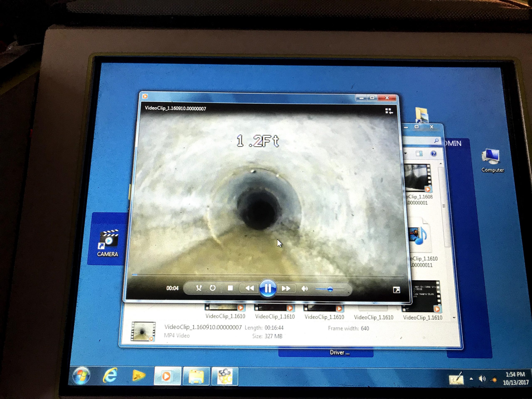This screenshot has height=399, width=532.
Task: Open Explorer help with question mark icon
Action: 433,154
